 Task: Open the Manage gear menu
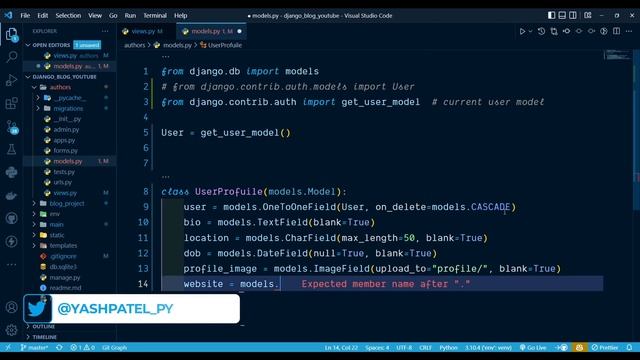click(x=11, y=330)
